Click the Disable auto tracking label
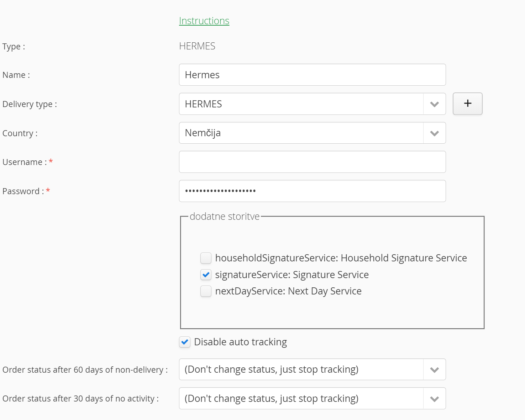The width and height of the screenshot is (525, 420). pos(241,342)
